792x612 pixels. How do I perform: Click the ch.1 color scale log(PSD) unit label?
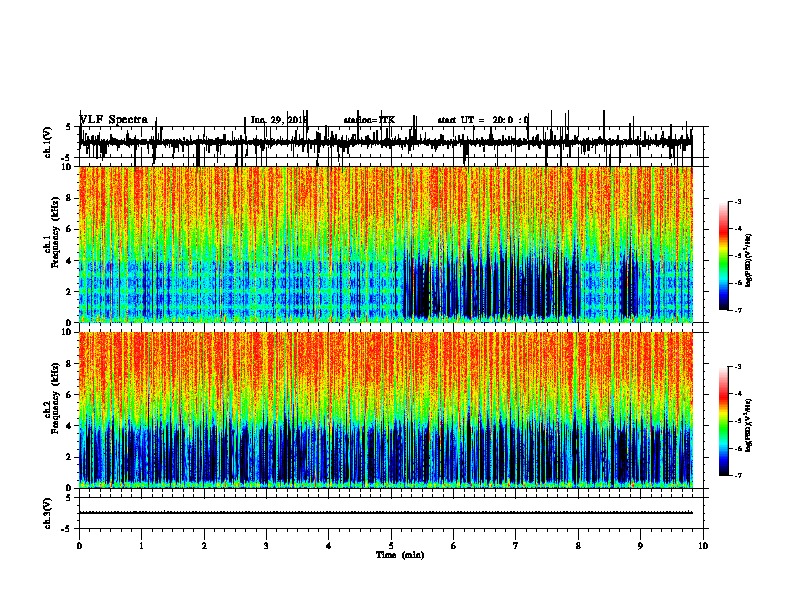point(748,261)
